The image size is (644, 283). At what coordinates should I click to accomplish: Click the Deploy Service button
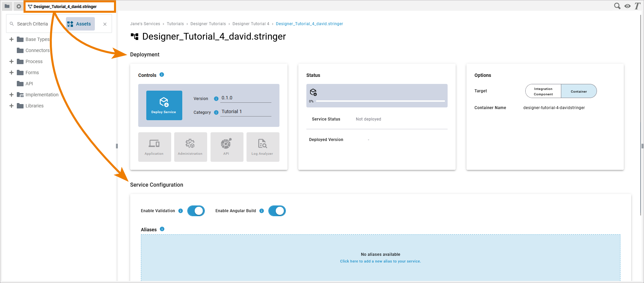coord(164,105)
